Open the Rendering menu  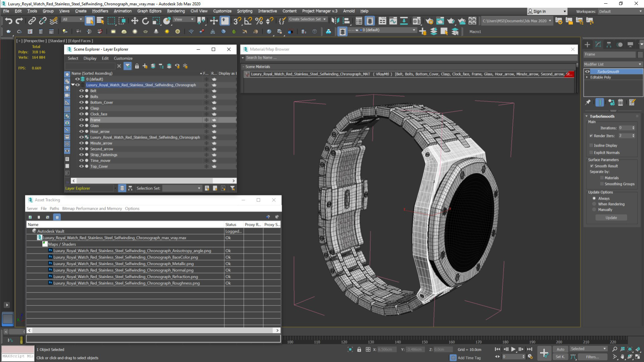pos(176,11)
